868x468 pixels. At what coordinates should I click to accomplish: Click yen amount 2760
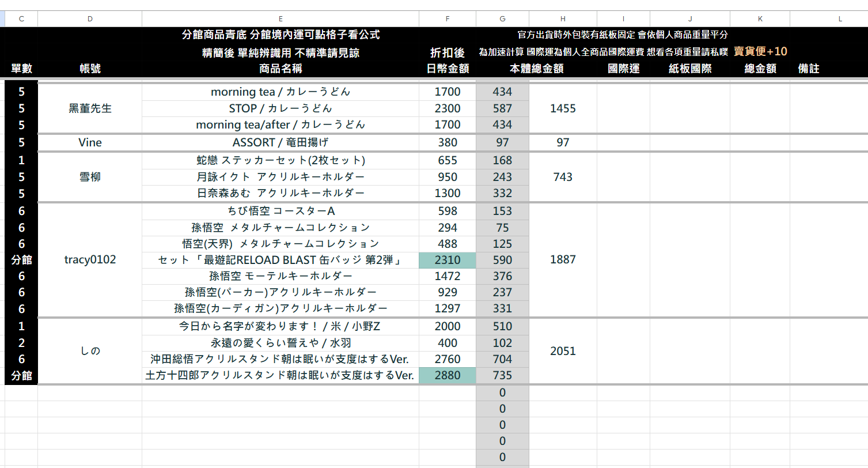coord(448,360)
